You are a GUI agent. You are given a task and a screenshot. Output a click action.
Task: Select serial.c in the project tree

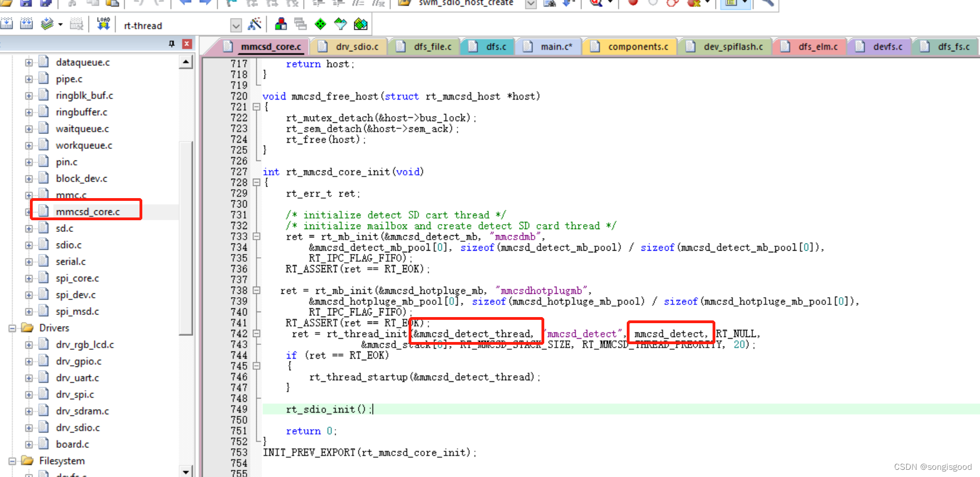point(70,262)
